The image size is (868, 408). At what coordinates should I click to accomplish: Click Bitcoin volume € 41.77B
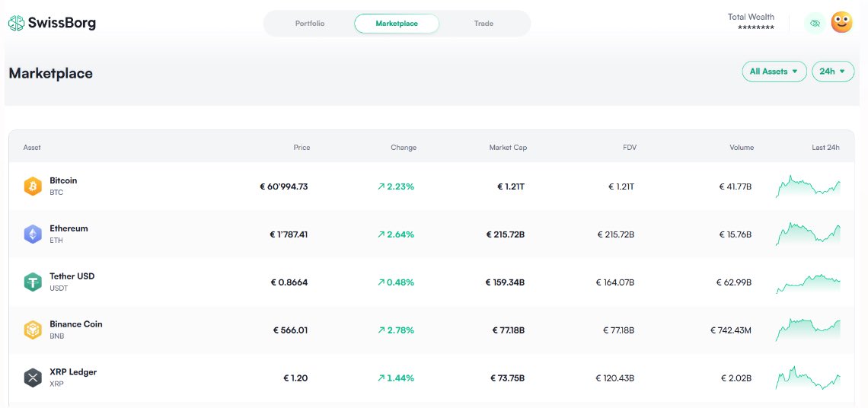coord(736,186)
